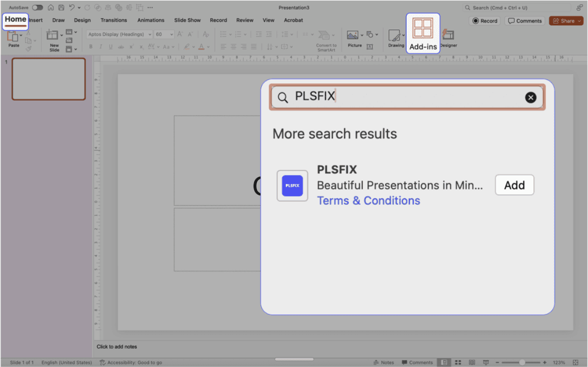Open PLSFIX Terms & Conditions link
Image resolution: width=588 pixels, height=367 pixels.
coord(368,201)
